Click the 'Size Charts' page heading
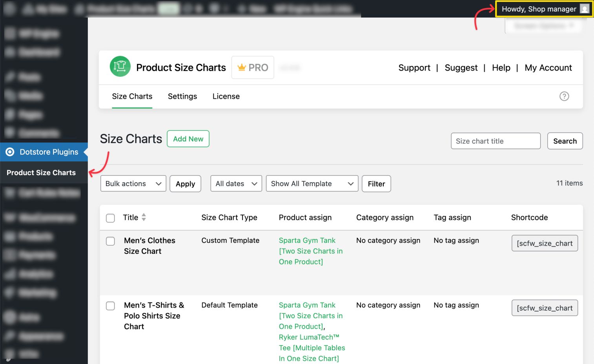 pos(131,139)
